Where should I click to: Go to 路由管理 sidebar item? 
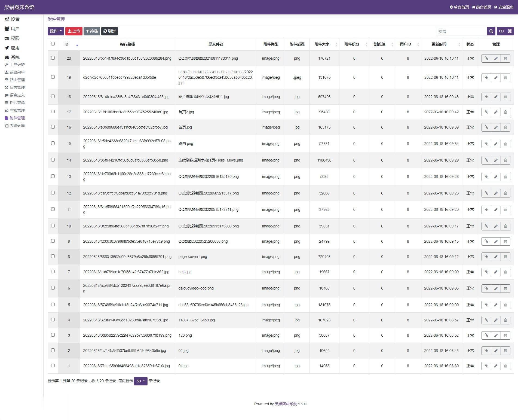[x=17, y=80]
